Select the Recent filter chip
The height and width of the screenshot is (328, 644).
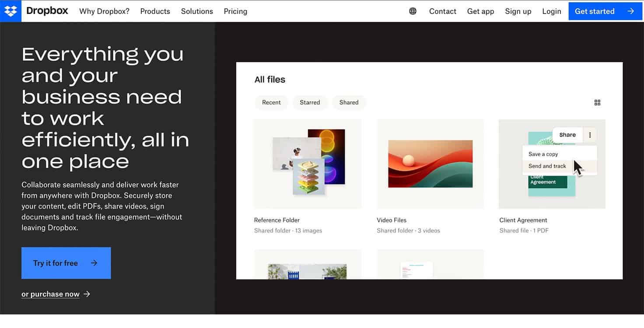pos(271,102)
